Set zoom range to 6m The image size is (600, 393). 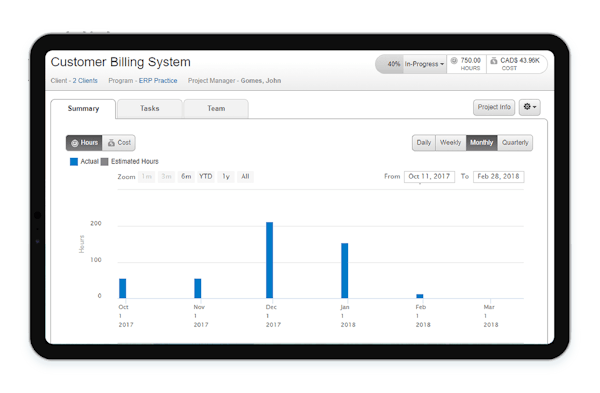pos(186,177)
